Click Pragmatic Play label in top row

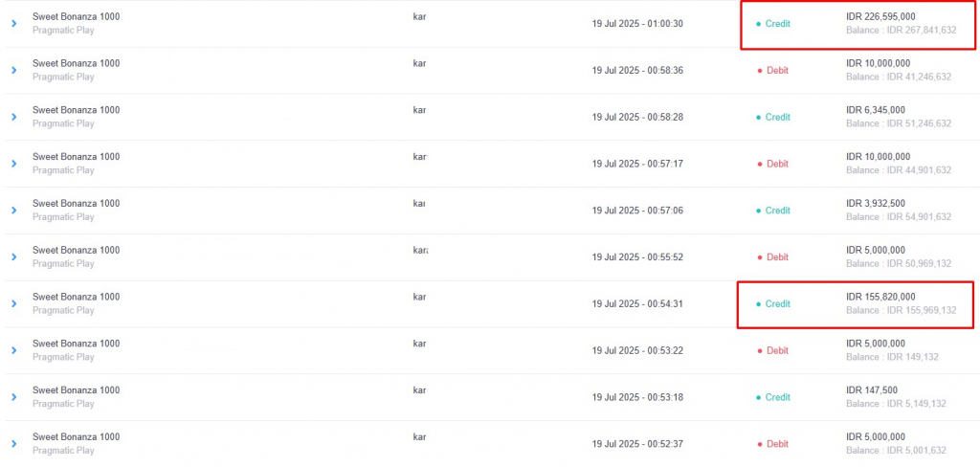click(63, 30)
